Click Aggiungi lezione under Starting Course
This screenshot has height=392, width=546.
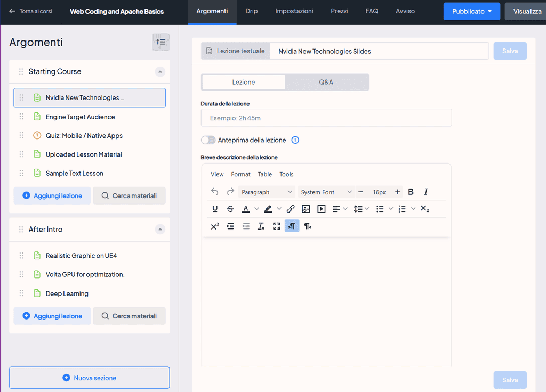[52, 195]
